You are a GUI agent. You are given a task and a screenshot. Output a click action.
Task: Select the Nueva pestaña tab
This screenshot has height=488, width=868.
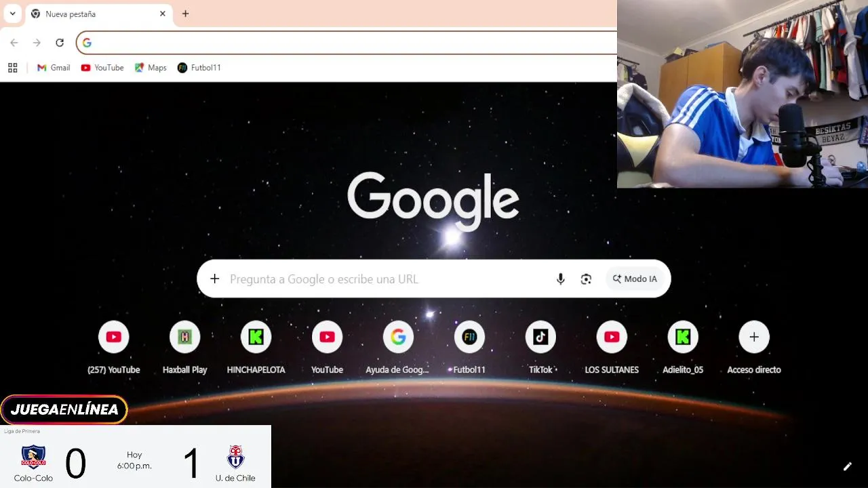pyautogui.click(x=98, y=14)
